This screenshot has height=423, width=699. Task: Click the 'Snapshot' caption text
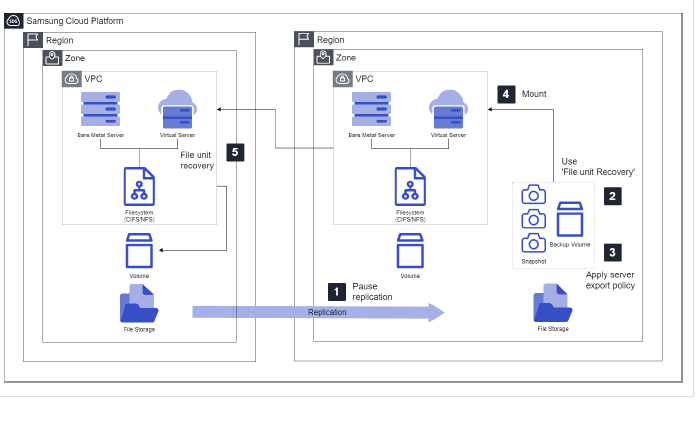[x=534, y=262]
